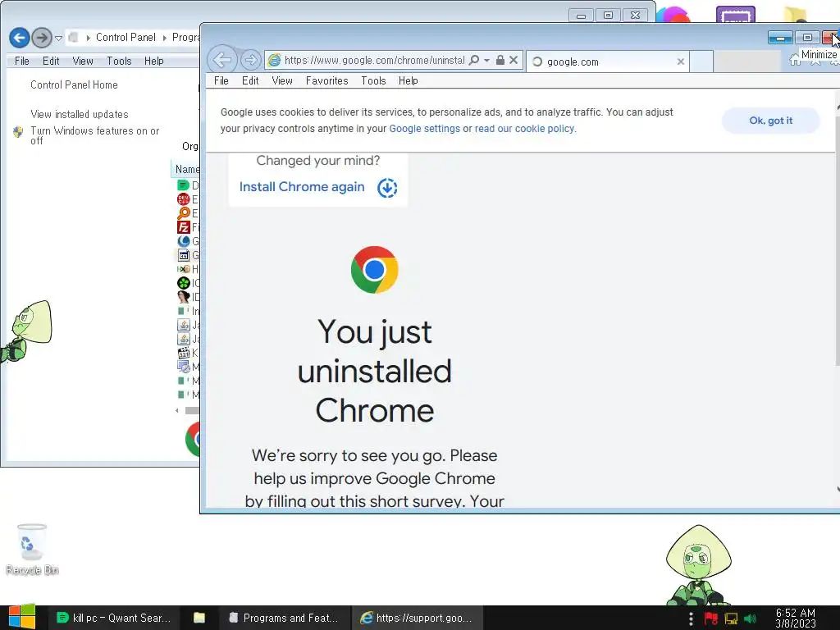Click the 'View installed updates' link
This screenshot has width=840, height=630.
tap(80, 114)
